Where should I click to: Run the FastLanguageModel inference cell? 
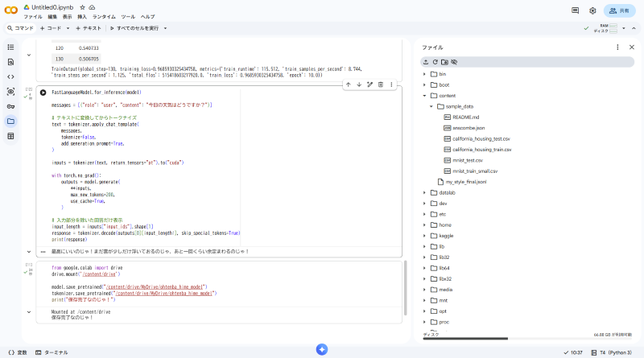[43, 93]
